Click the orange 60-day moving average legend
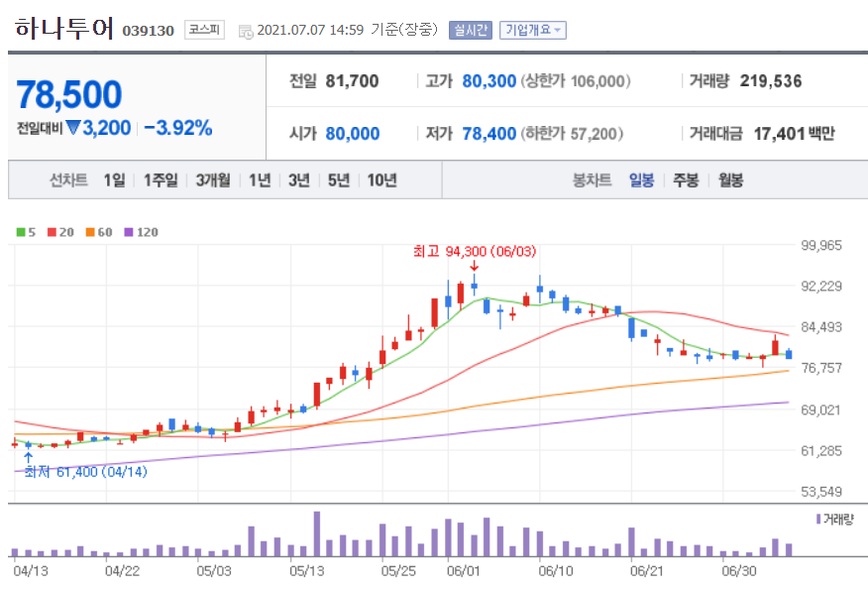The image size is (868, 589). [x=99, y=232]
